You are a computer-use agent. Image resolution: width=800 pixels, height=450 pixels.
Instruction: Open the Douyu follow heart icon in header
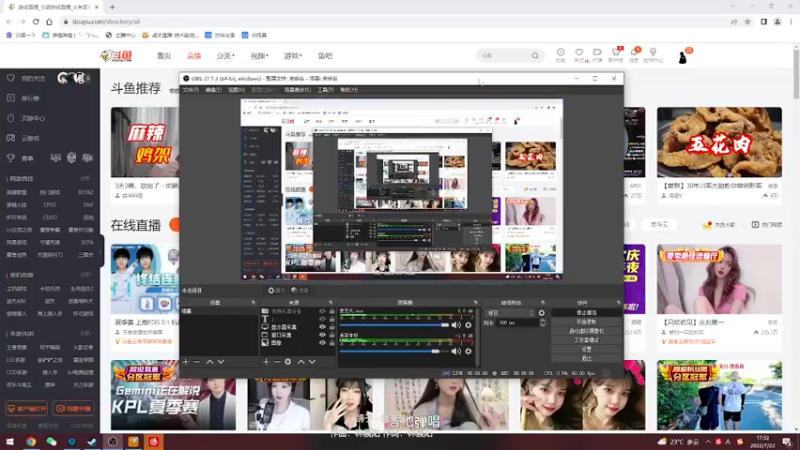coord(579,52)
